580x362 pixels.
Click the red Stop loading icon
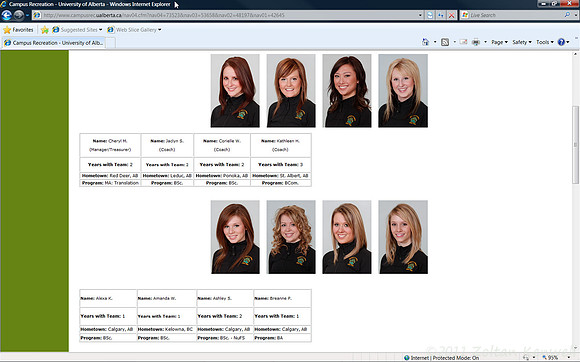pyautogui.click(x=452, y=15)
